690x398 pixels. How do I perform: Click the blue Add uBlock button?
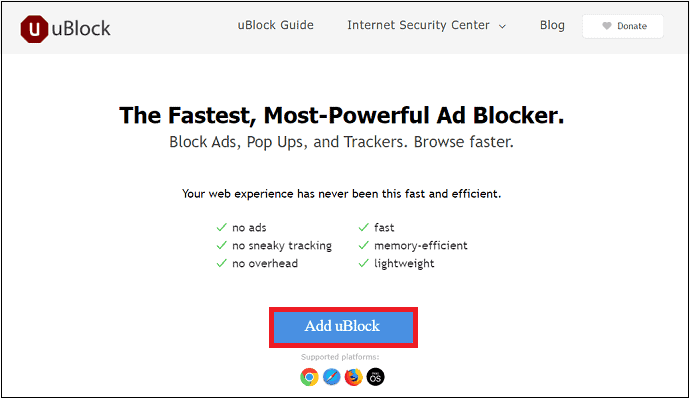click(x=343, y=327)
